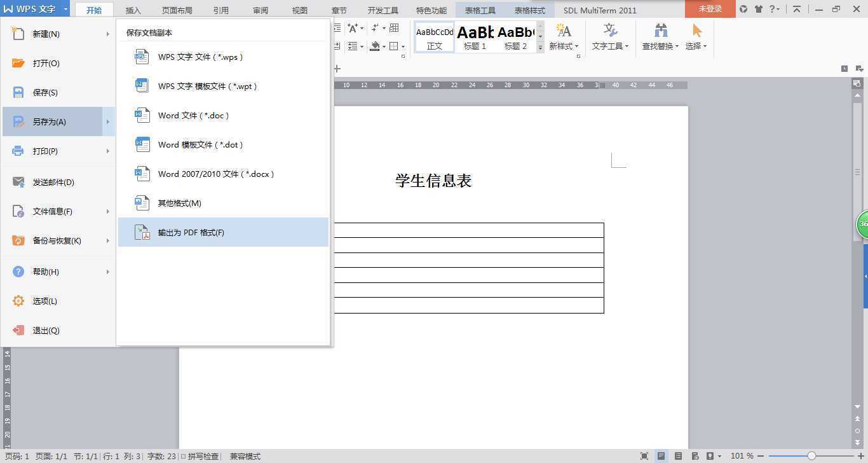Open the SDL MultiTerm 2011 tab
This screenshot has width=868, height=463.
[600, 10]
